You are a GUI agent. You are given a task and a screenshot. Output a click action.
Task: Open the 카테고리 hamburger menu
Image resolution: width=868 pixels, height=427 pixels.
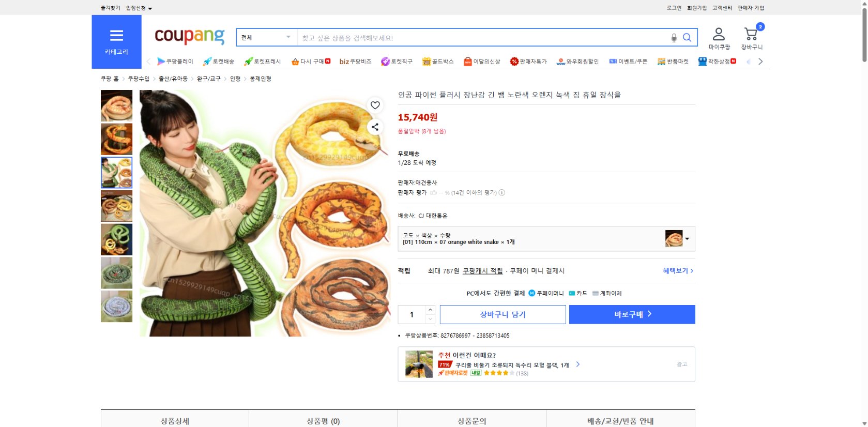pyautogui.click(x=116, y=36)
